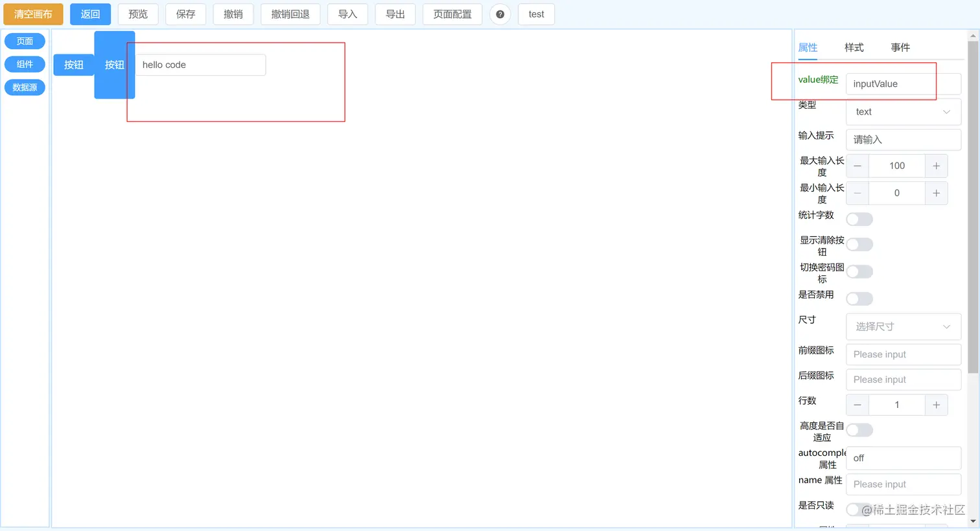Image resolution: width=980 pixels, height=531 pixels.
Task: Open the 数据源 sidebar panel
Action: tap(25, 87)
